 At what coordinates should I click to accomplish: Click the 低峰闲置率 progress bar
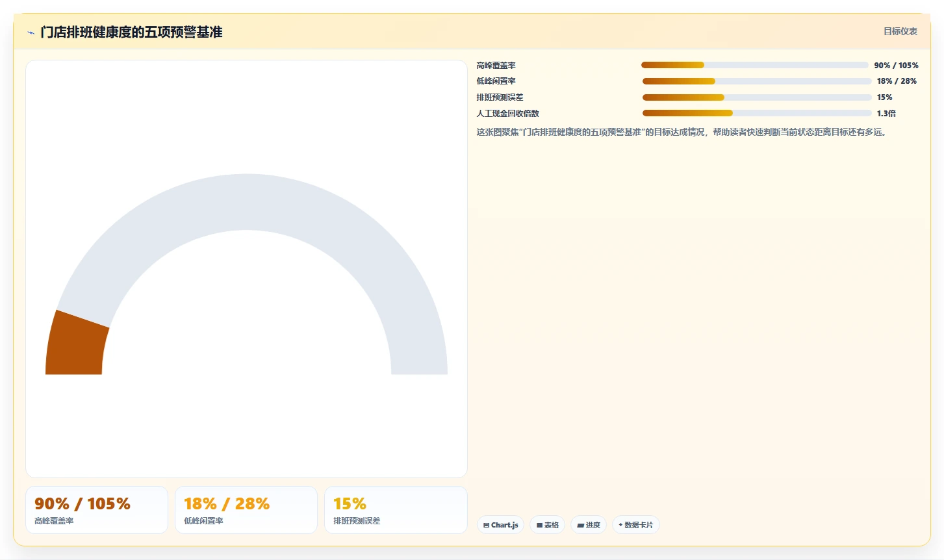point(757,81)
